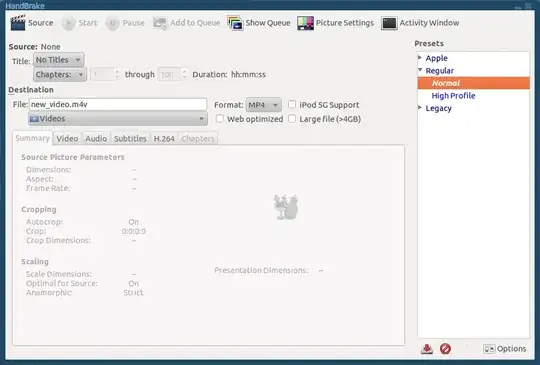Viewport: 540px width, 365px height.
Task: Enable iPod 5G Support
Action: pos(292,104)
